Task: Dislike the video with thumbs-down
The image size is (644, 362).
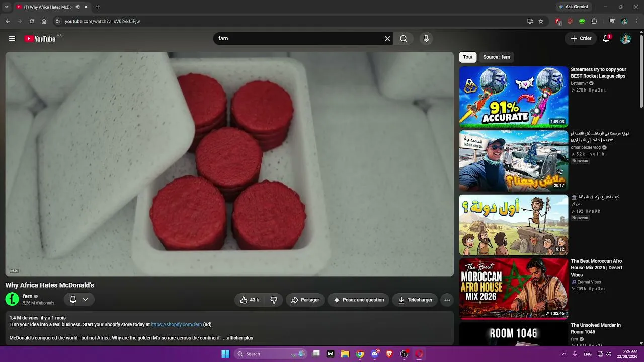Action: [x=274, y=300]
